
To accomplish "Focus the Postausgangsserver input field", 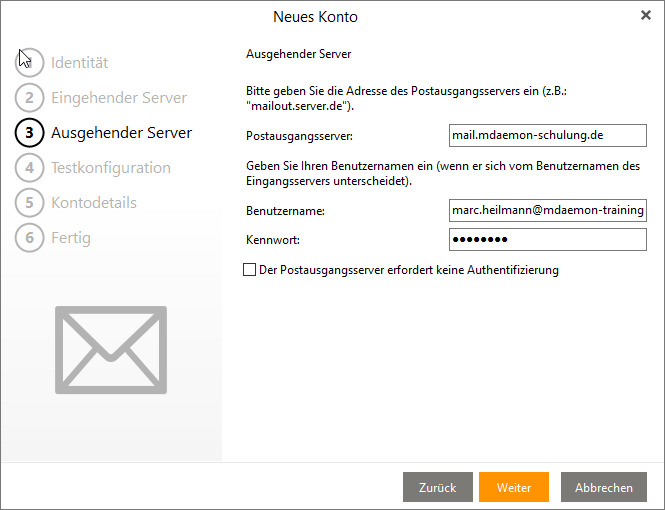I will (x=548, y=135).
